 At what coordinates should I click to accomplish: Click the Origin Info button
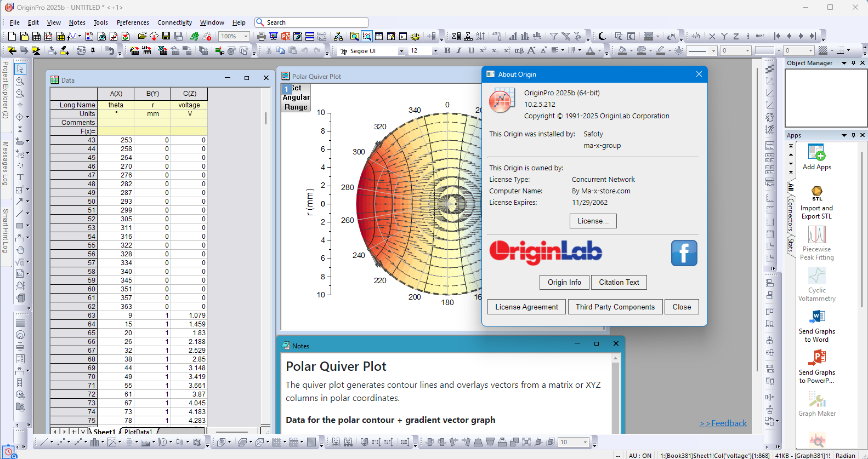564,282
